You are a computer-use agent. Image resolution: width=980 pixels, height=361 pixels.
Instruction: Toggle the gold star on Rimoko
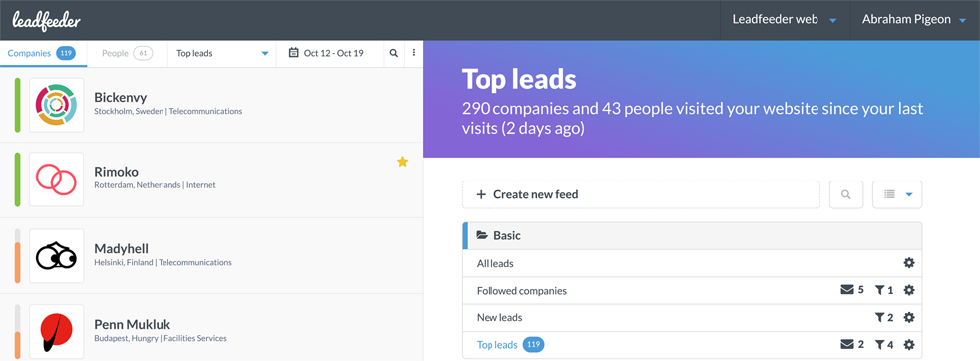tap(403, 162)
